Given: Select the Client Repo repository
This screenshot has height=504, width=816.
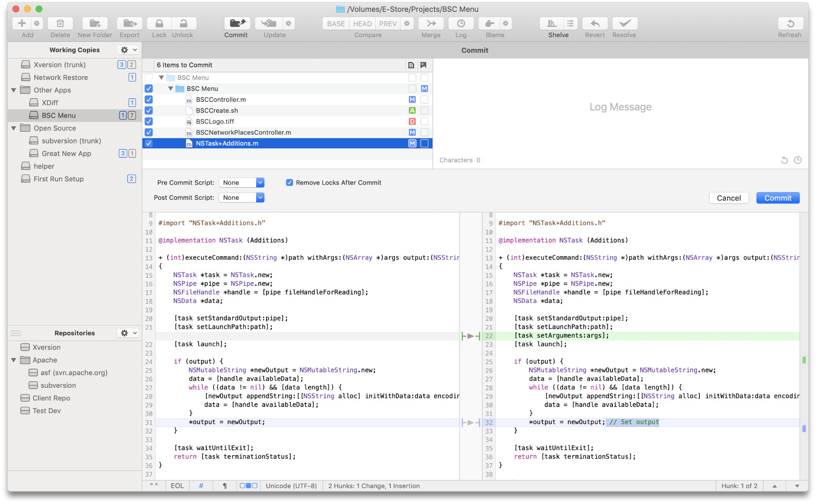Looking at the screenshot, I should tap(75, 398).
